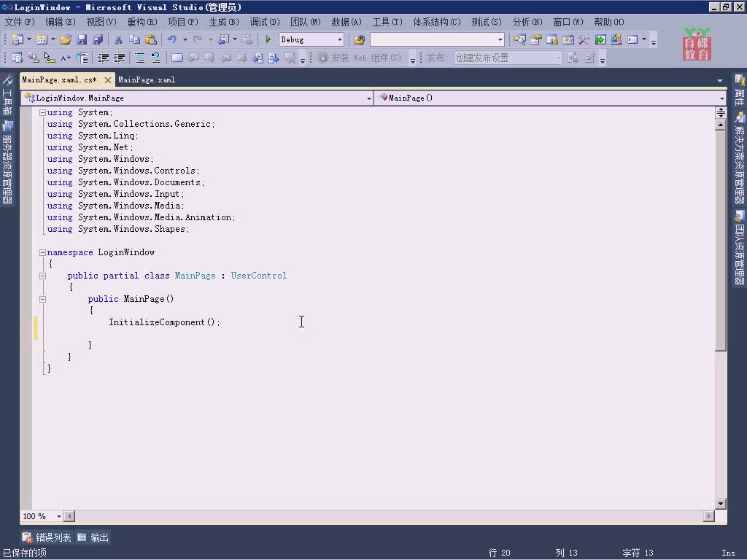Expand the Undo history dropdown arrow
Image resolution: width=747 pixels, height=560 pixels.
click(185, 39)
